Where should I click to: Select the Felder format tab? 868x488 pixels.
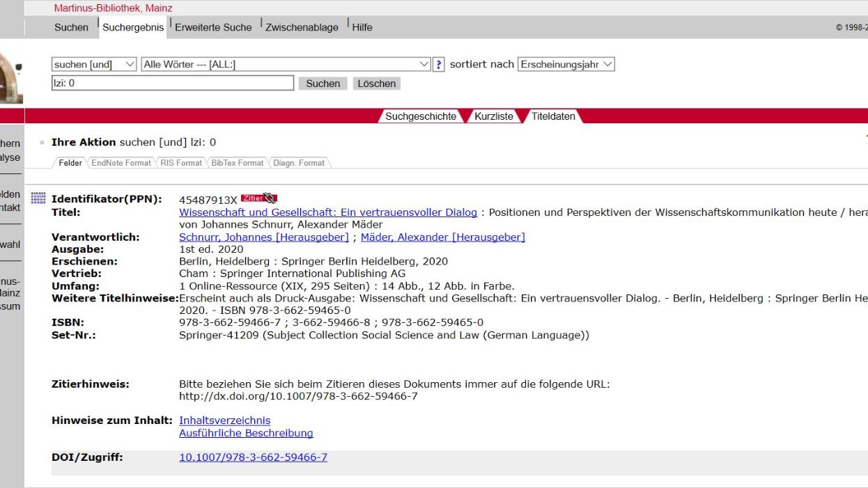70,163
